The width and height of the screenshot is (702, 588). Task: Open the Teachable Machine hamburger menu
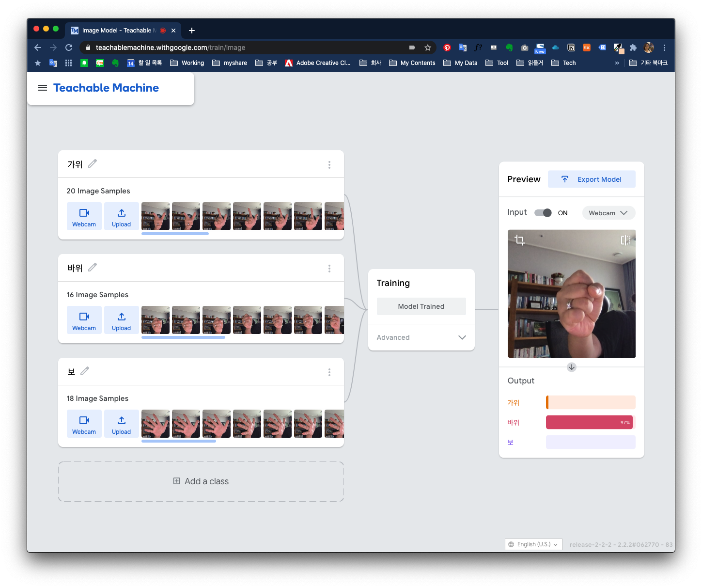pyautogui.click(x=43, y=88)
